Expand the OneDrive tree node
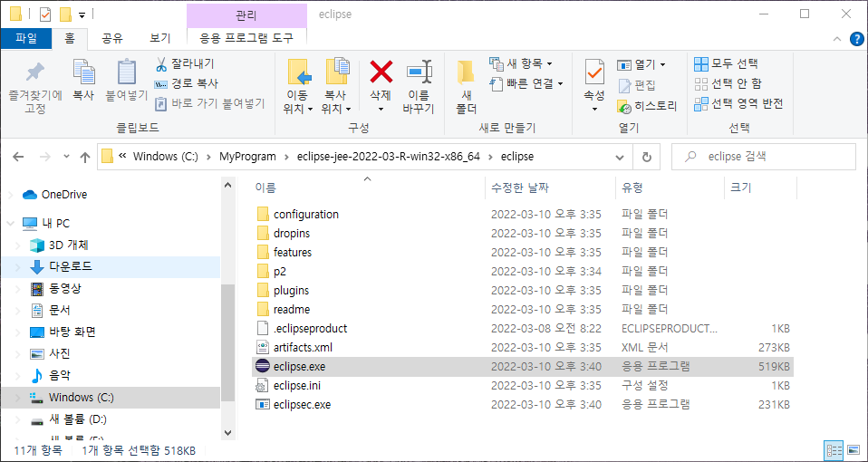The image size is (868, 462). pos(11,195)
